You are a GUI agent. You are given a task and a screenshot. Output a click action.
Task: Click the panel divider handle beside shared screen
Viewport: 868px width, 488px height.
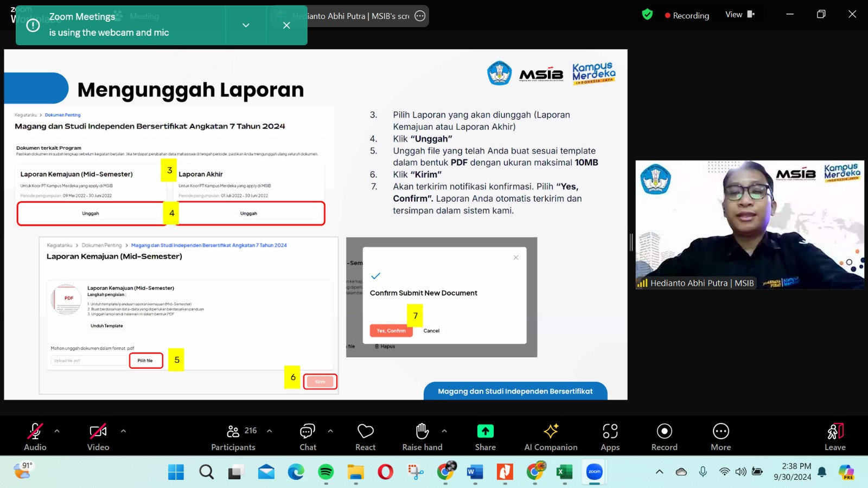[631, 242]
